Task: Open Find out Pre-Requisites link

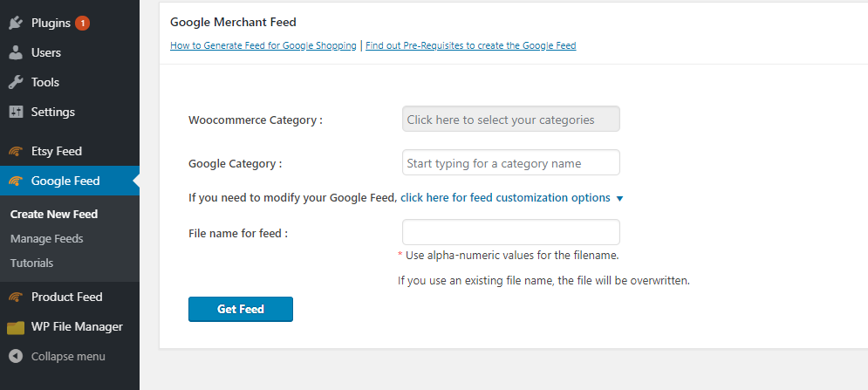Action: (x=470, y=45)
